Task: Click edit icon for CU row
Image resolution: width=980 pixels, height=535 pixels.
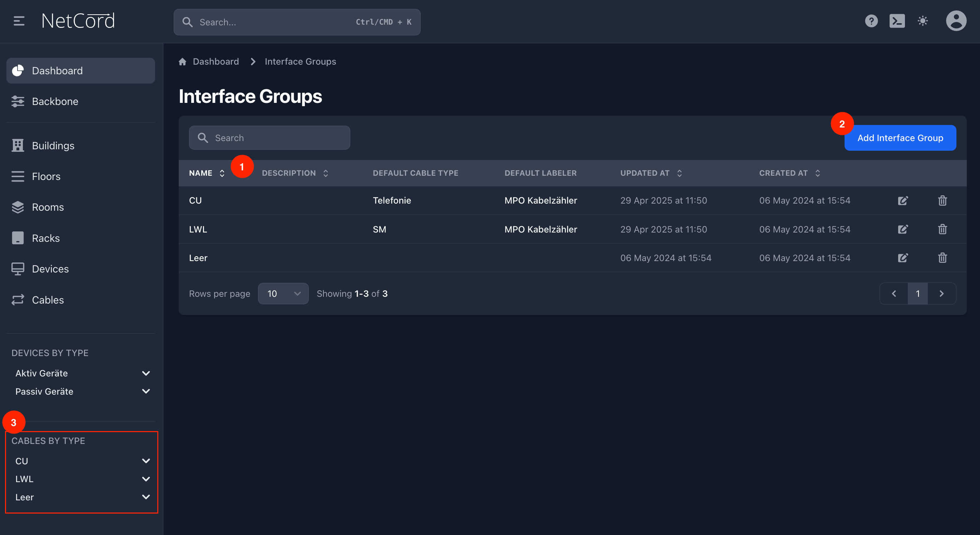Action: (903, 200)
